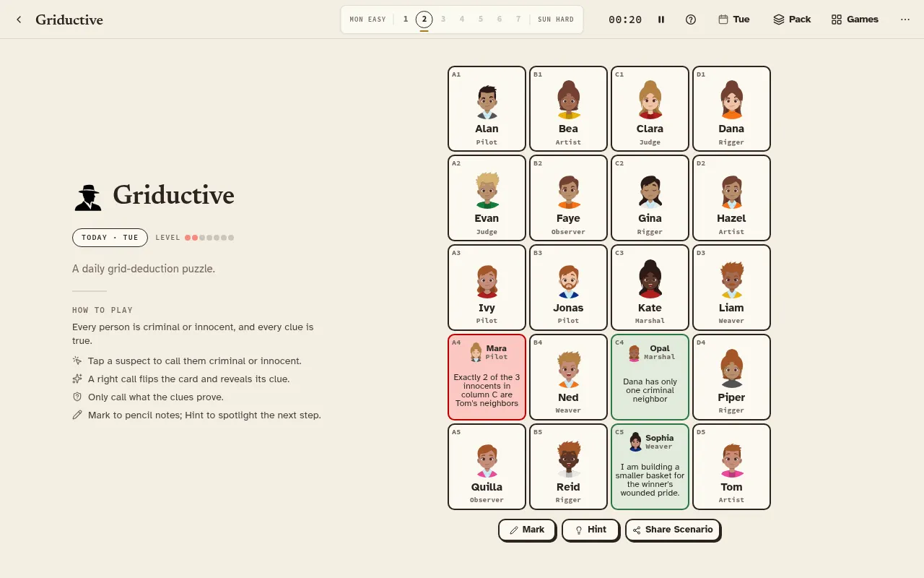
Task: Select Gina the Rigger's card
Action: [650, 198]
